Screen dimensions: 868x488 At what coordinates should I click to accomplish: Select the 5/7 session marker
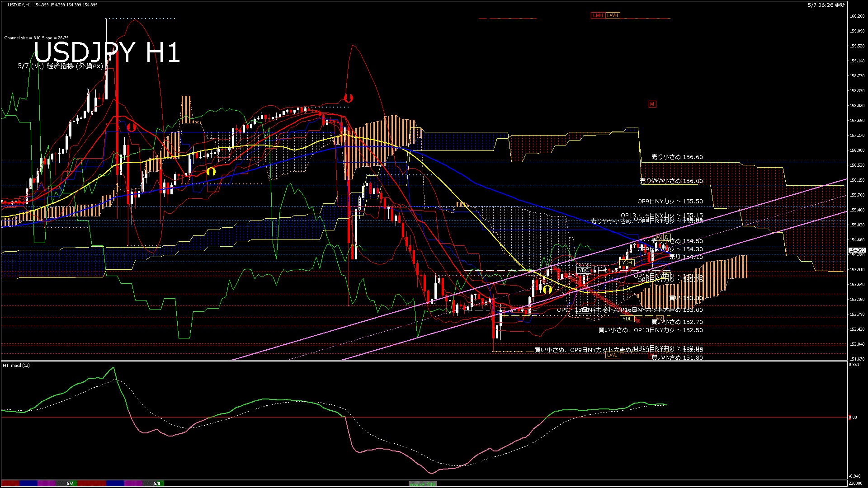[x=70, y=483]
